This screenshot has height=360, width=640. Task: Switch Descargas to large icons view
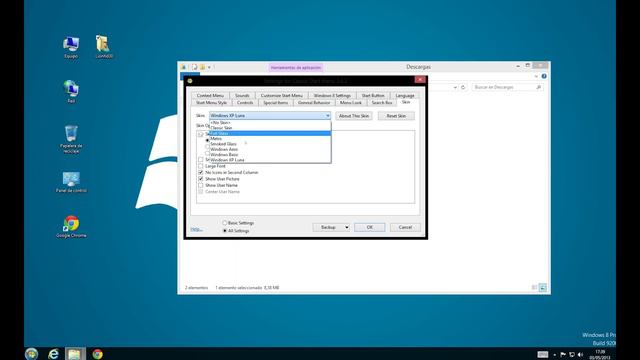click(x=542, y=287)
